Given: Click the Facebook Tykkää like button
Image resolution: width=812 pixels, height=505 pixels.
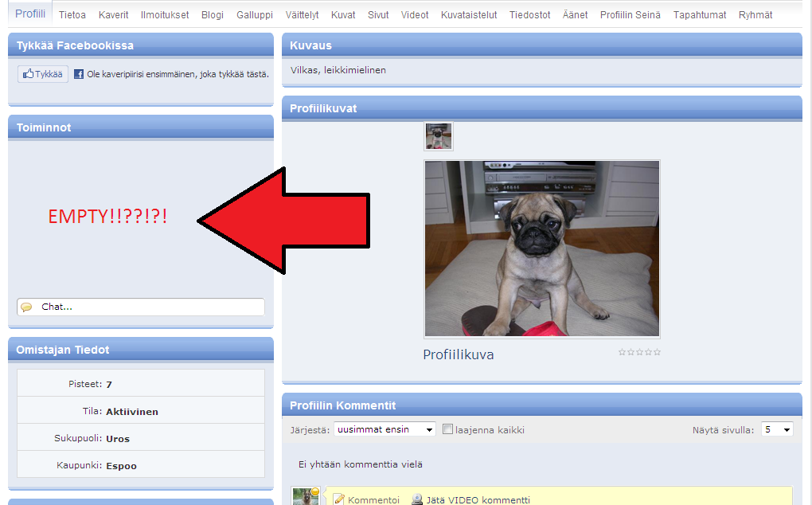Looking at the screenshot, I should click(x=43, y=74).
